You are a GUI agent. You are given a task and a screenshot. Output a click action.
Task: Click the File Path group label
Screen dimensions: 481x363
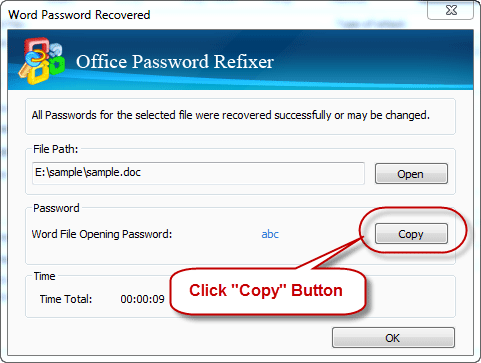click(55, 149)
